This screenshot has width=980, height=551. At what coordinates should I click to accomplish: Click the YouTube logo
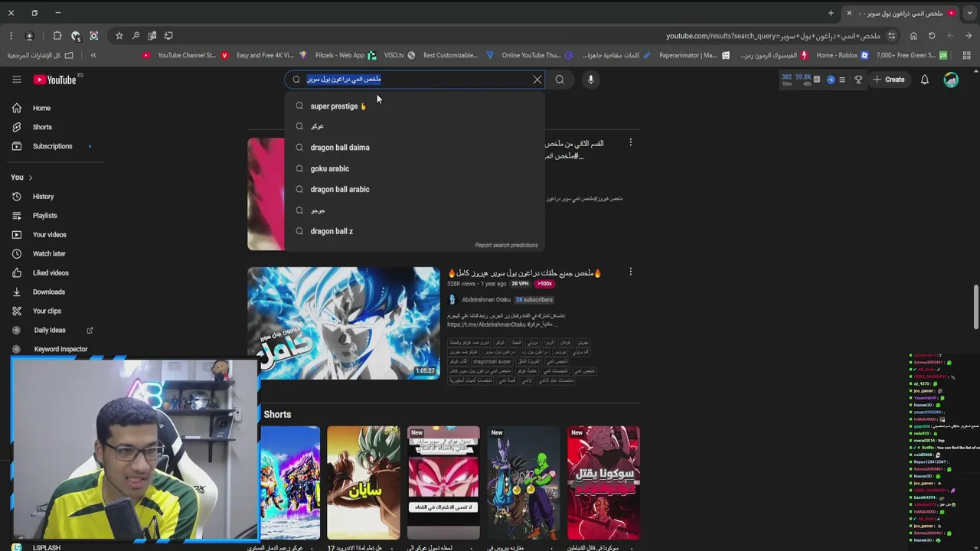54,80
